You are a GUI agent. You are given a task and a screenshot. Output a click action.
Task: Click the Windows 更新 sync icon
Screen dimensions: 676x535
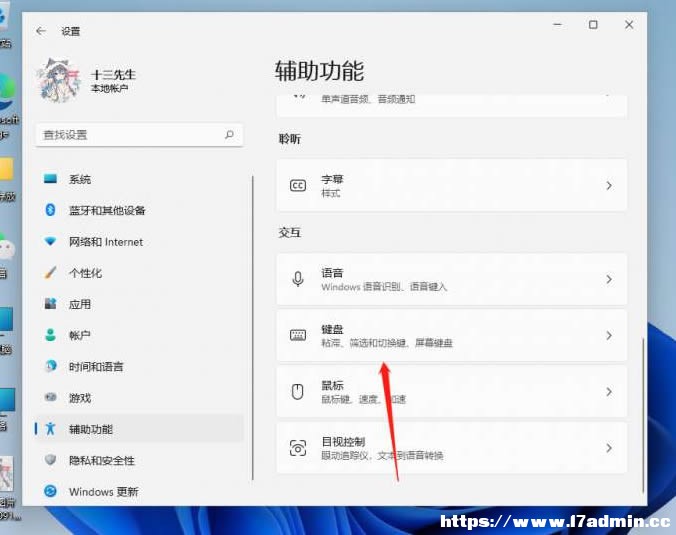click(50, 491)
